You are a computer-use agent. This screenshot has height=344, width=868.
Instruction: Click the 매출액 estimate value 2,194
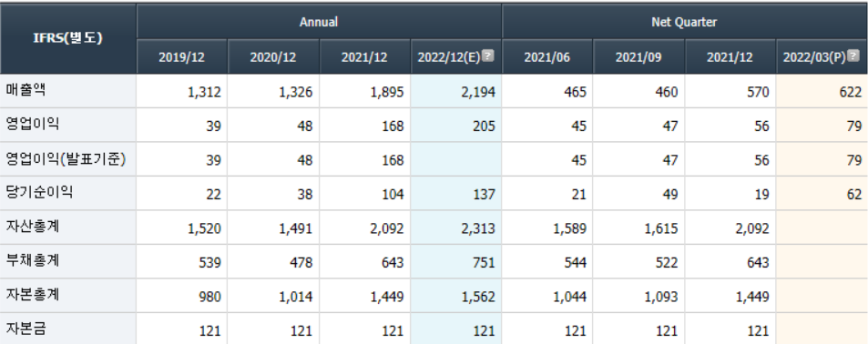pos(478,92)
